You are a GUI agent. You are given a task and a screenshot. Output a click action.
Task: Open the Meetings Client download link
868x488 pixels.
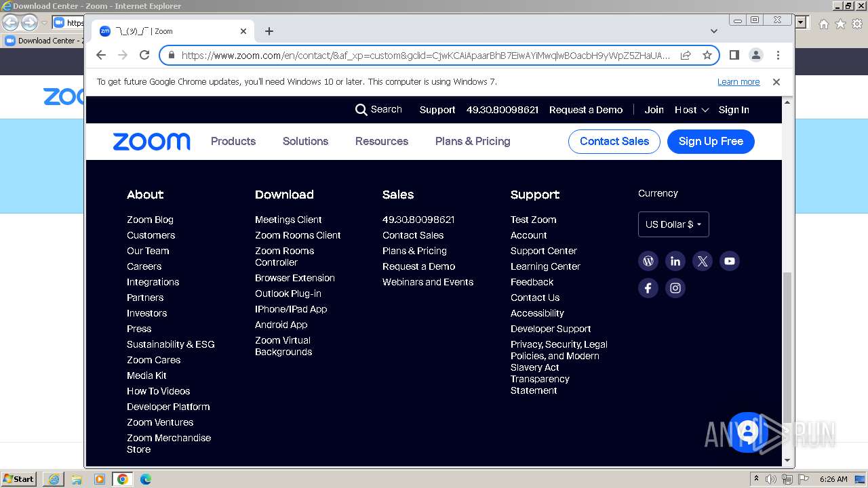288,220
